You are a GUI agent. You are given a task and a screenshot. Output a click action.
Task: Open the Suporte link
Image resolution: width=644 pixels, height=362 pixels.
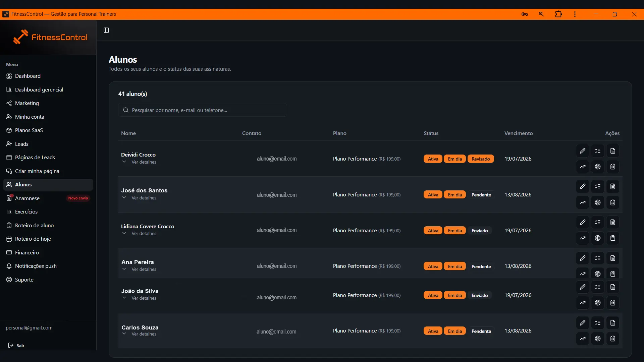coord(48,280)
